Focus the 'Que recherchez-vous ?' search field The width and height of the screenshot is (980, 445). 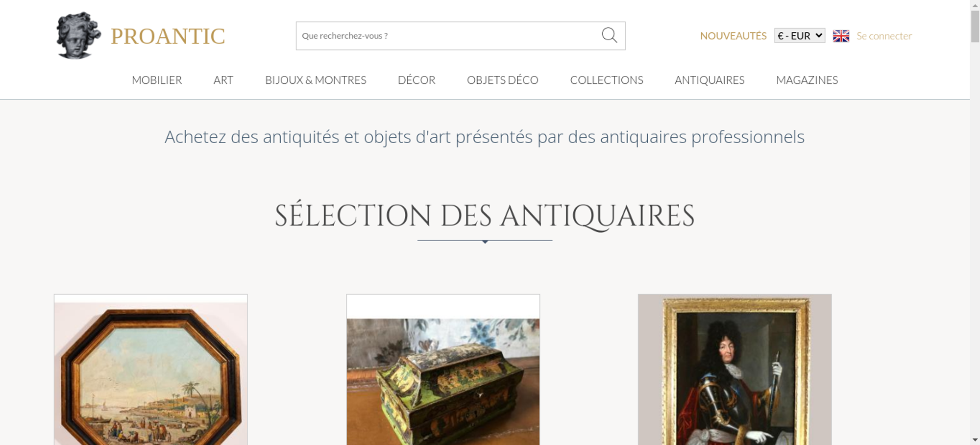[x=448, y=36]
